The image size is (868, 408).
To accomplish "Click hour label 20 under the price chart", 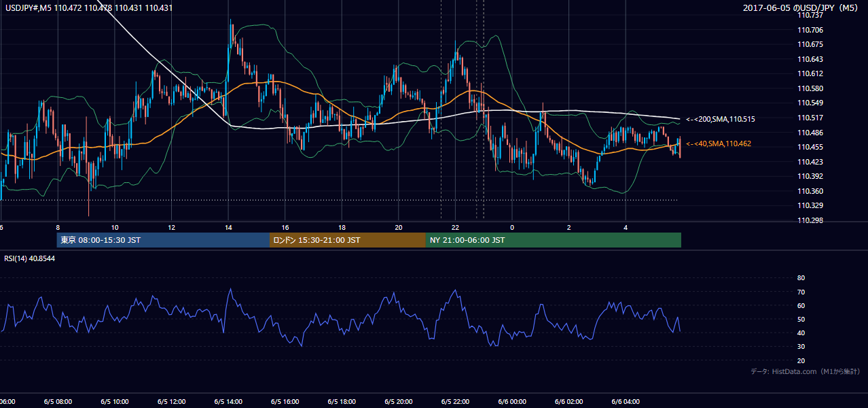I will pyautogui.click(x=399, y=227).
